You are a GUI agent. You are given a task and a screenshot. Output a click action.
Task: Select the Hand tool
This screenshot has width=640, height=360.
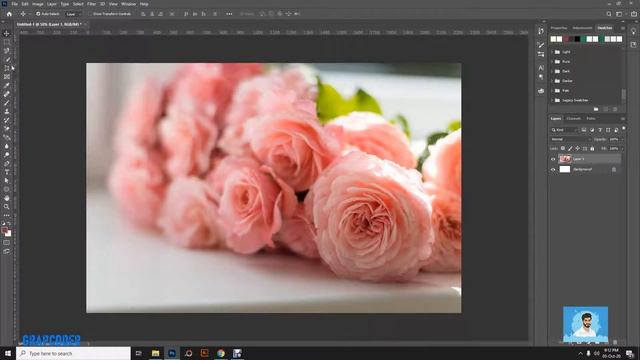[7, 198]
